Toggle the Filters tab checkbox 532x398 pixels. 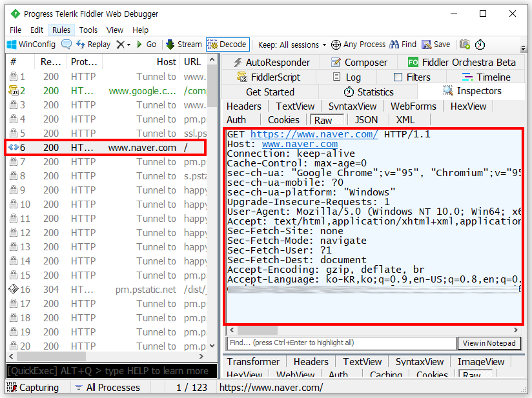[398, 77]
